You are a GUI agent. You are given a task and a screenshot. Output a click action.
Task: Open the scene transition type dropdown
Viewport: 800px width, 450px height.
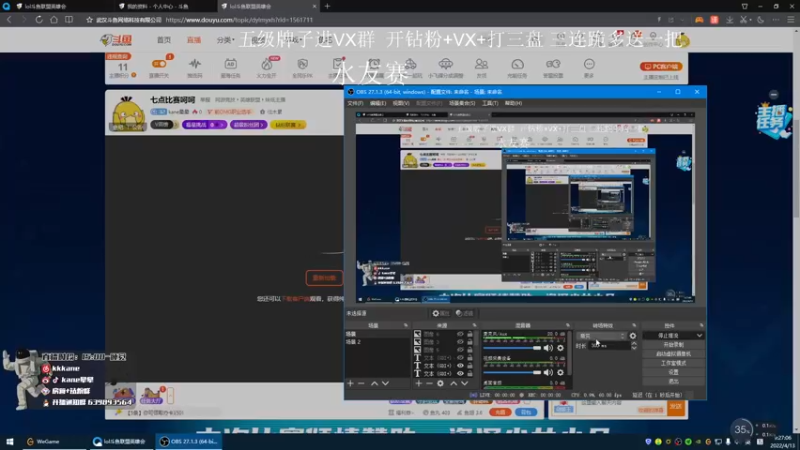[x=602, y=336]
